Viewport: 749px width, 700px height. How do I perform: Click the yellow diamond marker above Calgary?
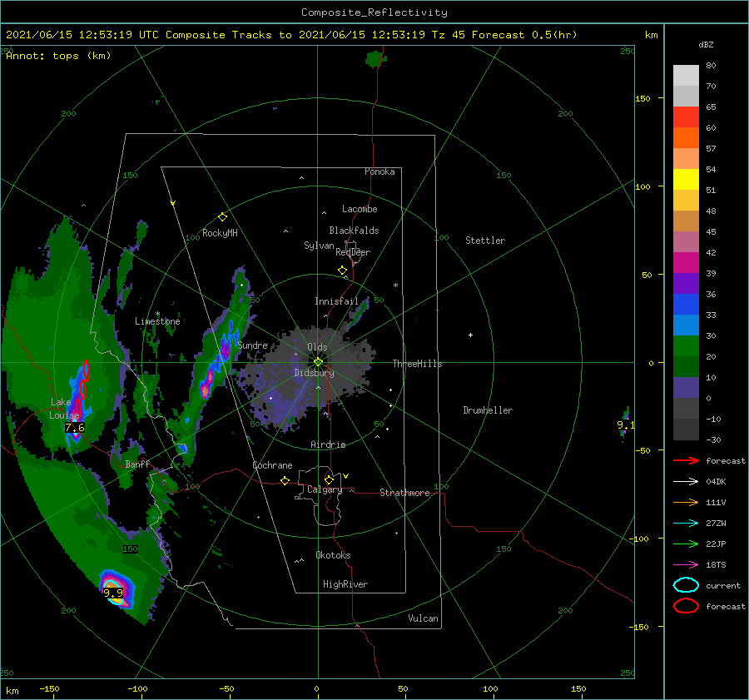pos(329,479)
